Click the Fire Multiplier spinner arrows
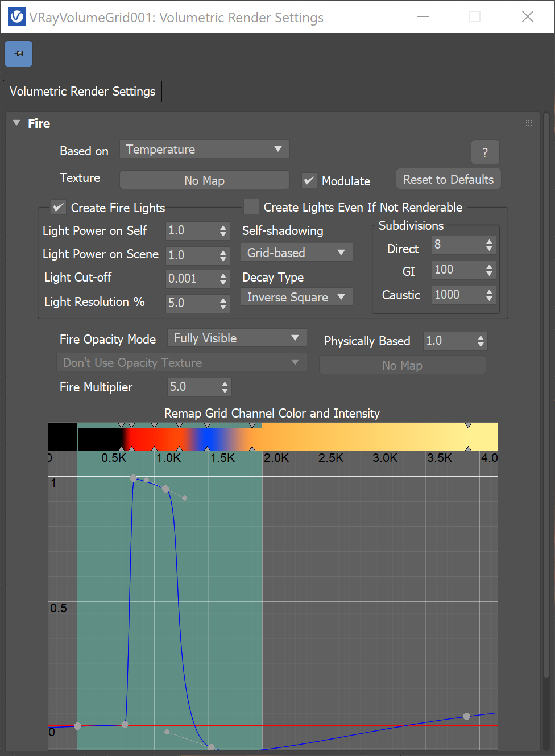Image resolution: width=555 pixels, height=756 pixels. pyautogui.click(x=225, y=387)
